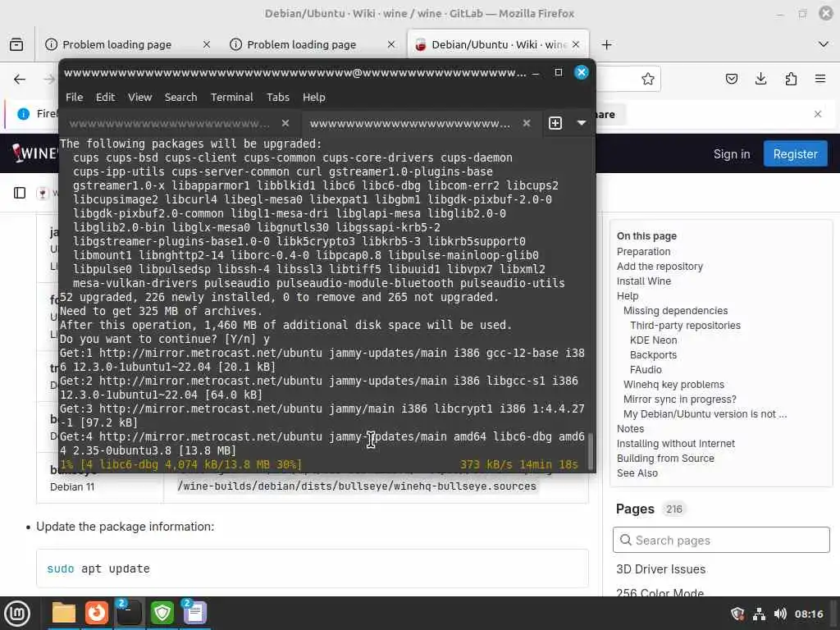
Task: Go back with Firefox back arrow
Action: point(20,80)
